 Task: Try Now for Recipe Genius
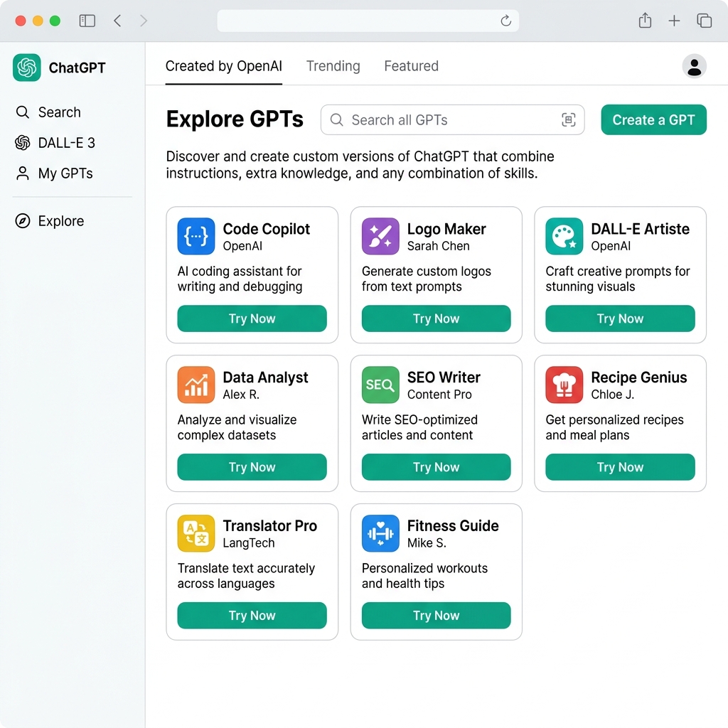click(620, 467)
